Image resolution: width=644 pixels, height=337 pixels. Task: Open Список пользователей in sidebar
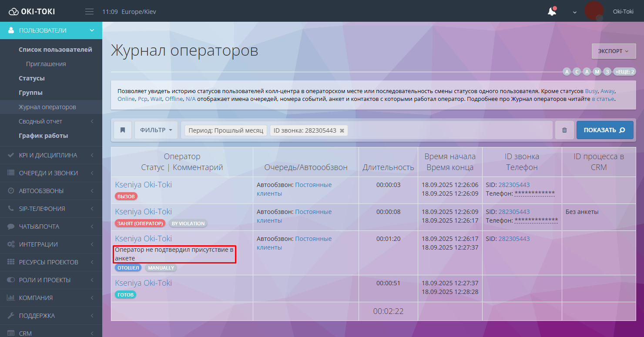[55, 50]
